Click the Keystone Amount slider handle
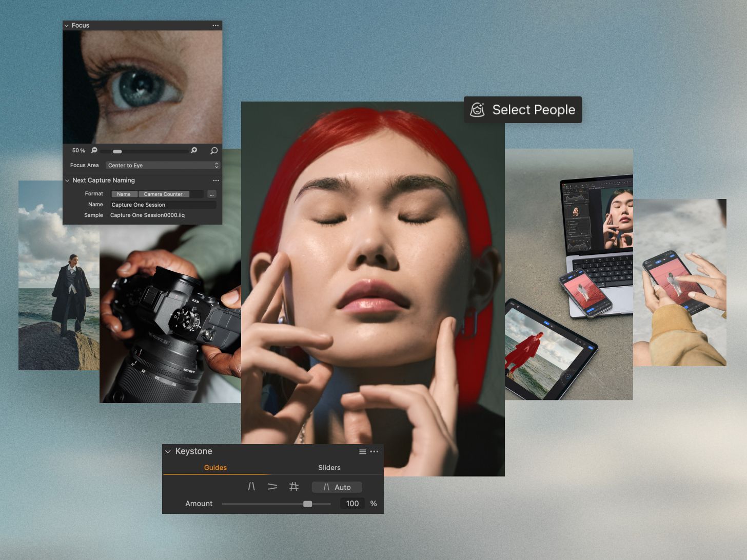747x560 pixels. [308, 504]
